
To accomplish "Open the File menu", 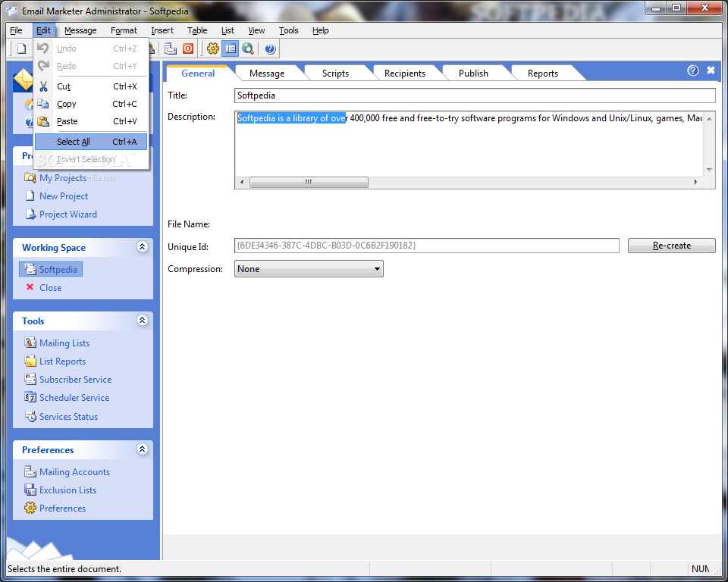I will tap(16, 30).
